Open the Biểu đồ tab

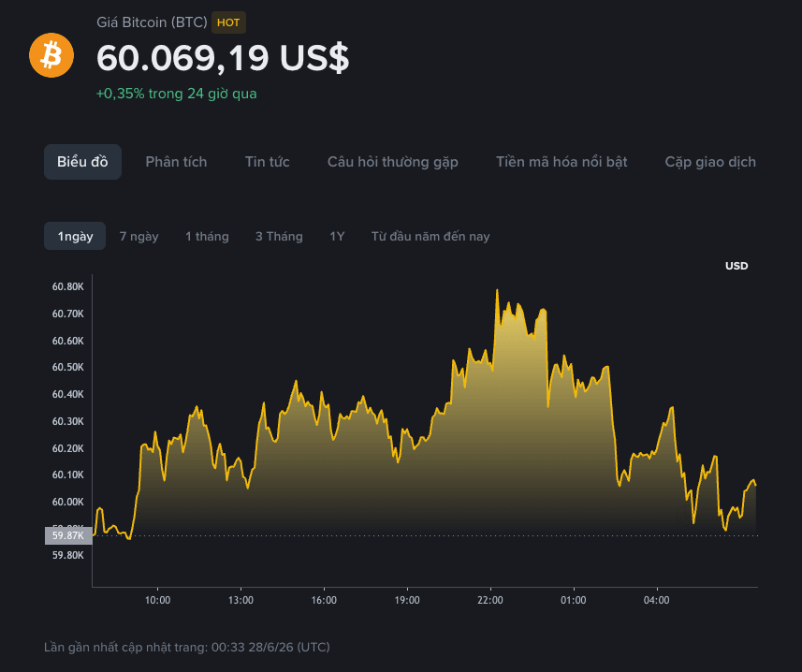click(82, 162)
